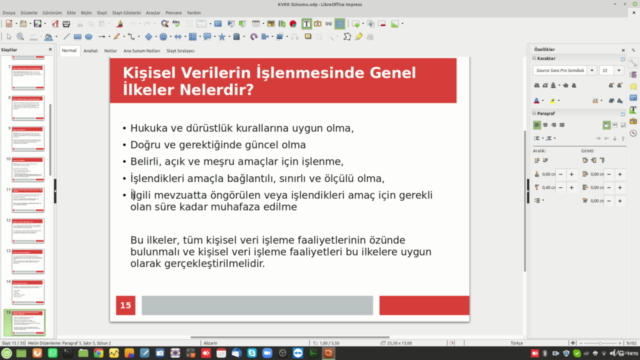Increase above paragraph spacing with plus
This screenshot has height=360, width=640.
tap(571, 174)
